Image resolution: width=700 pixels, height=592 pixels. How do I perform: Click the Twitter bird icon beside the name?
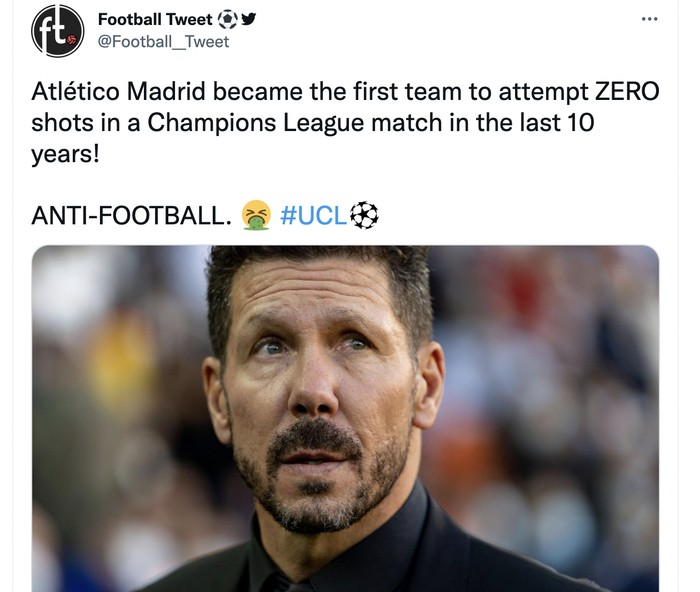249,19
